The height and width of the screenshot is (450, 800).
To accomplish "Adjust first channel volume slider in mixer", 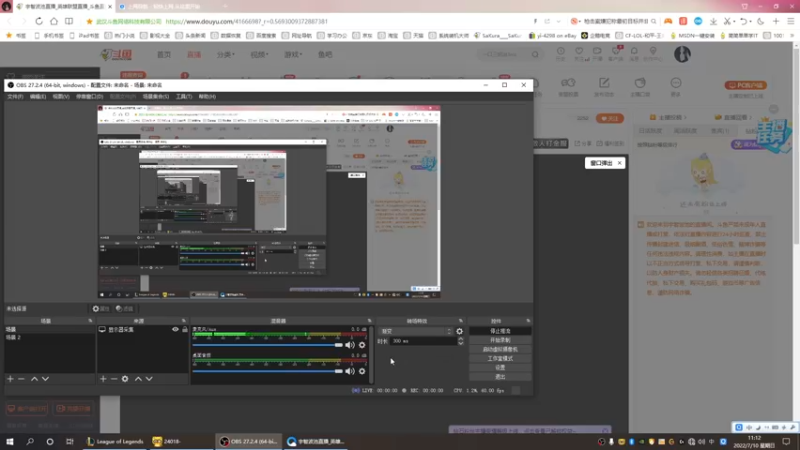I will tap(268, 345).
